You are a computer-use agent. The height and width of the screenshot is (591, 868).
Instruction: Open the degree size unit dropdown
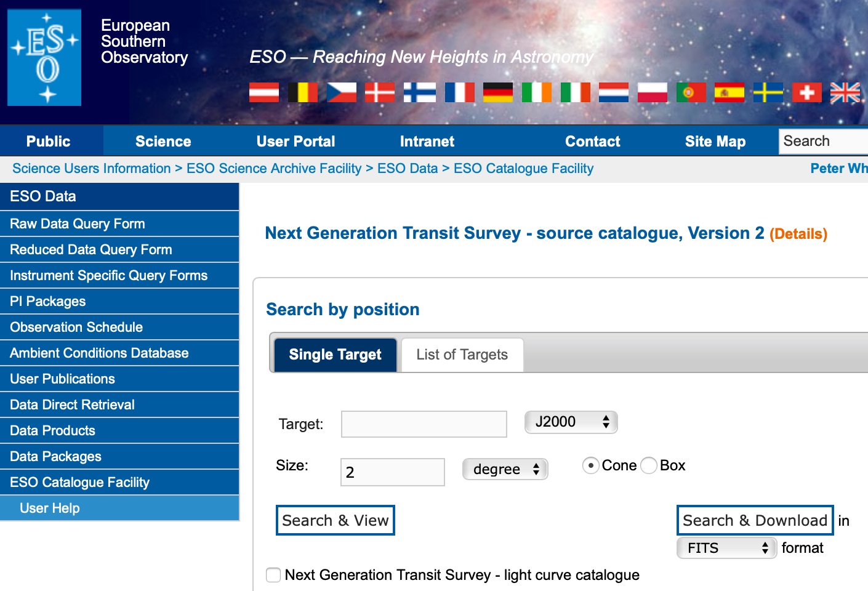505,469
